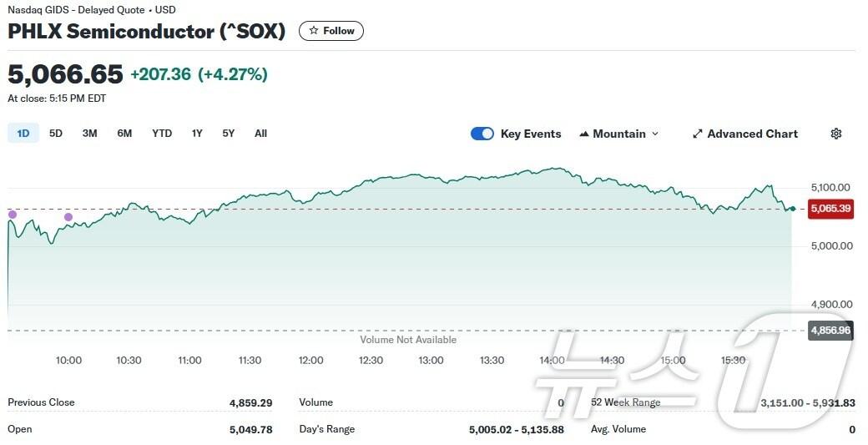The width and height of the screenshot is (868, 445).
Task: Click the red 5,065.39 current price label
Action: click(830, 209)
